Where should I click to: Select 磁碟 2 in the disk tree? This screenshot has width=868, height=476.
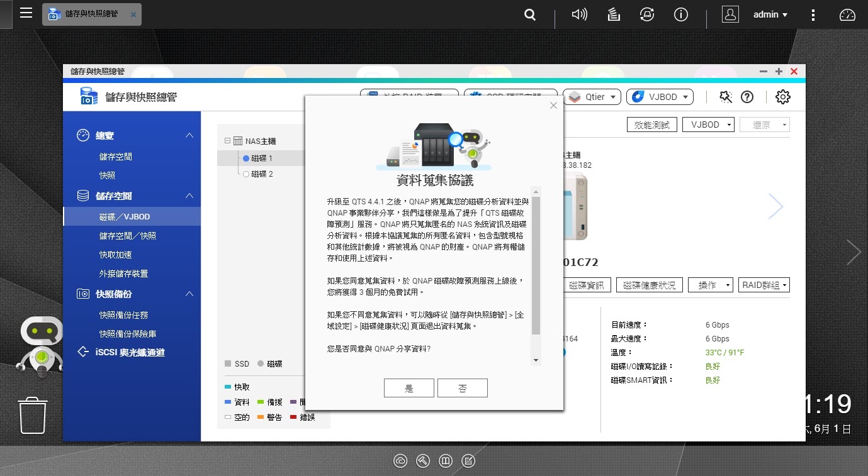(x=261, y=174)
